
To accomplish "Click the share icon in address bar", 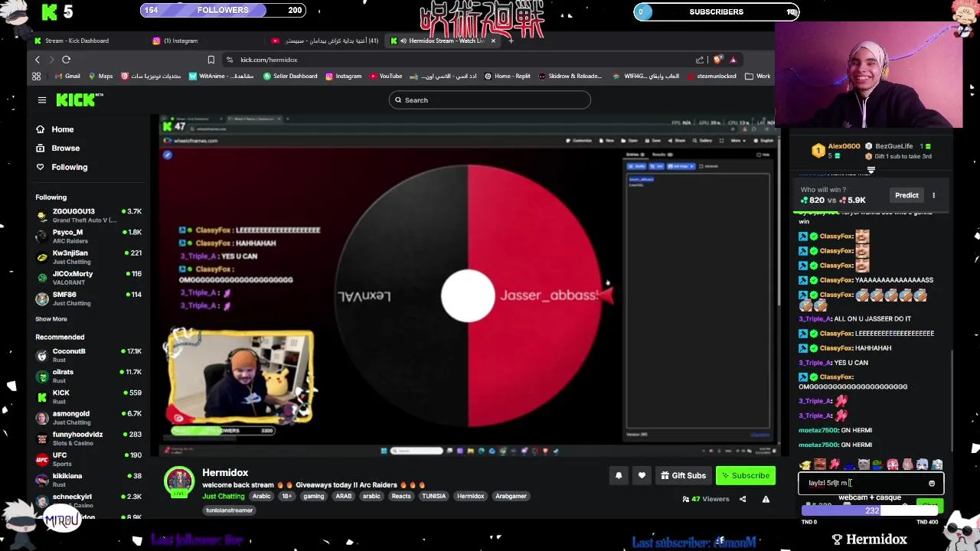I will [700, 60].
